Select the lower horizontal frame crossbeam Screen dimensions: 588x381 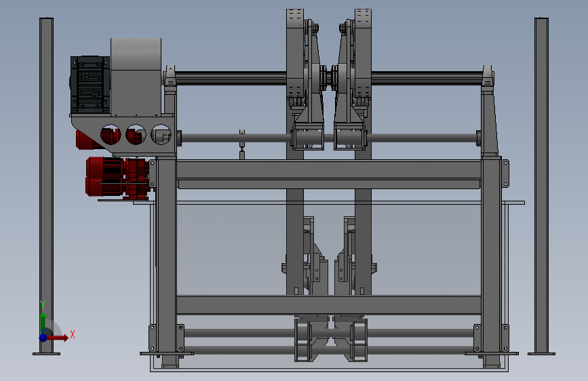[329, 305]
